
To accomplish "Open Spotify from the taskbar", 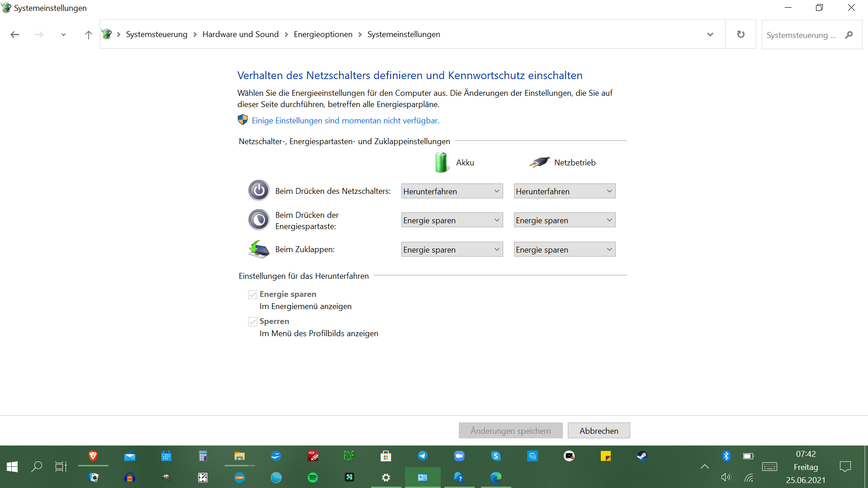I will pos(312,477).
